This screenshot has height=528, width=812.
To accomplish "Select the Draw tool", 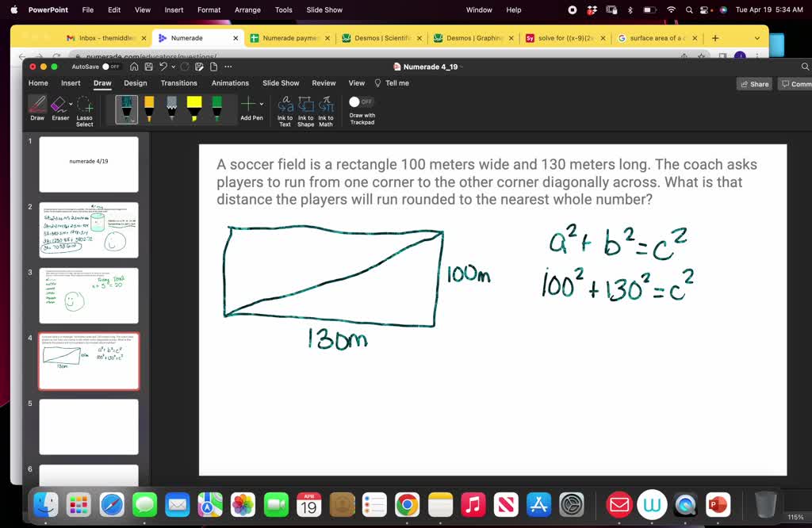I will point(36,109).
